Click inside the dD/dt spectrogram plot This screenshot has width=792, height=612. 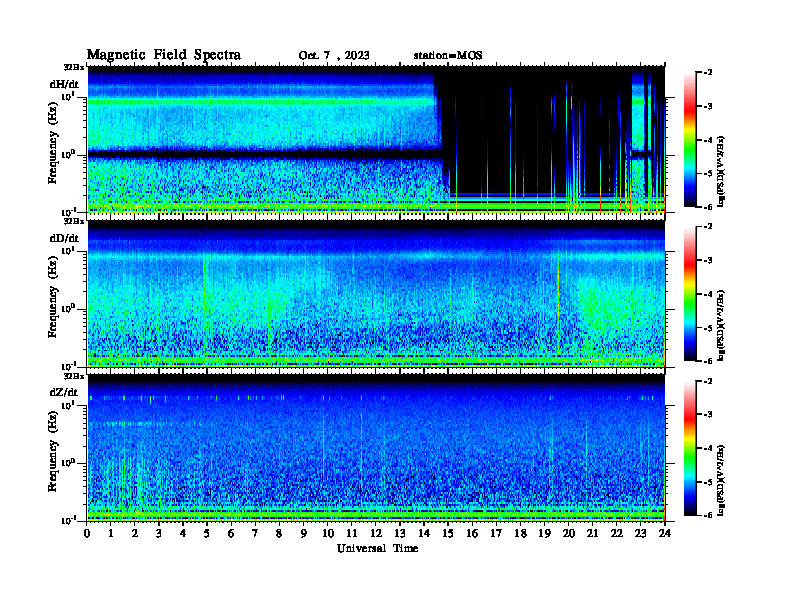tap(376, 294)
